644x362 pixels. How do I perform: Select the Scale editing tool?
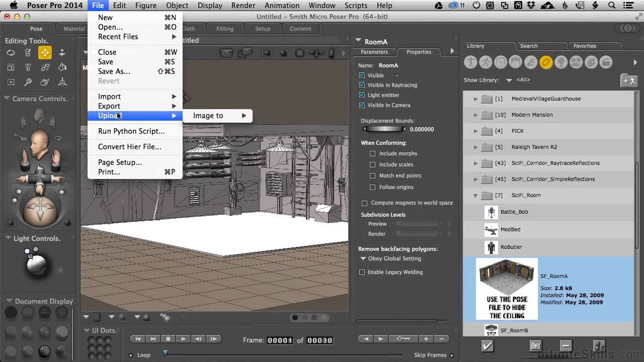pyautogui.click(x=11, y=67)
